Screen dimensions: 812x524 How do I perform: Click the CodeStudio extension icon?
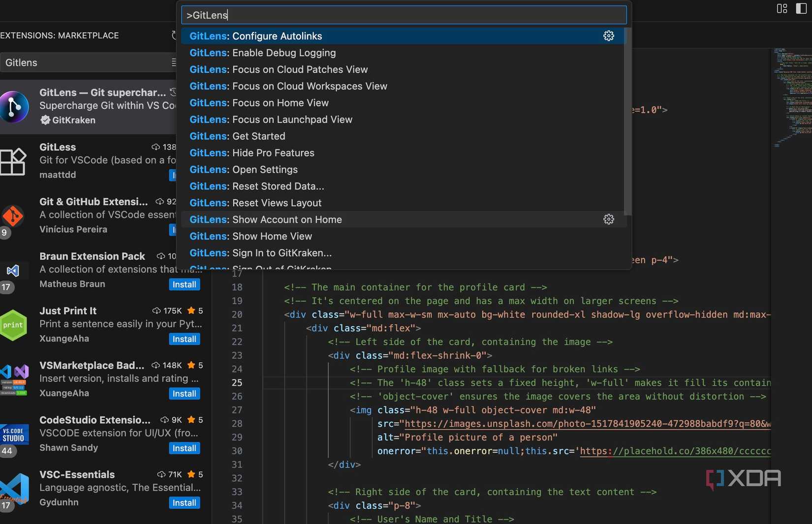[x=13, y=434]
